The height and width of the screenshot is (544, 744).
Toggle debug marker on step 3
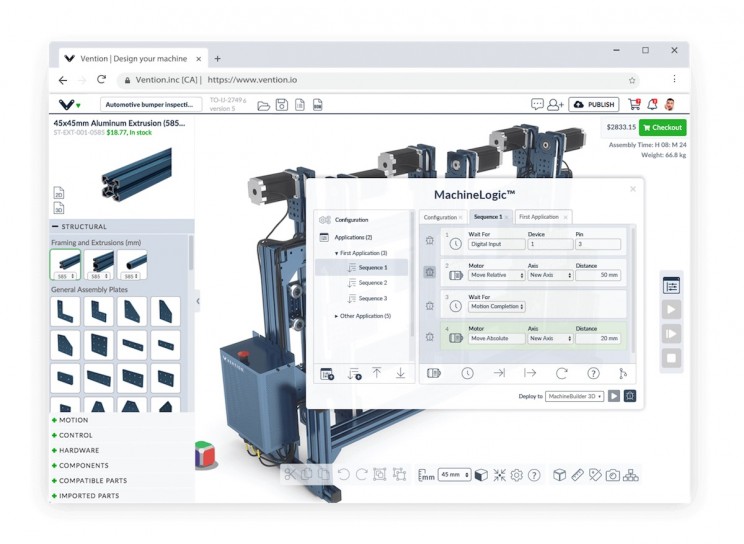pos(429,306)
